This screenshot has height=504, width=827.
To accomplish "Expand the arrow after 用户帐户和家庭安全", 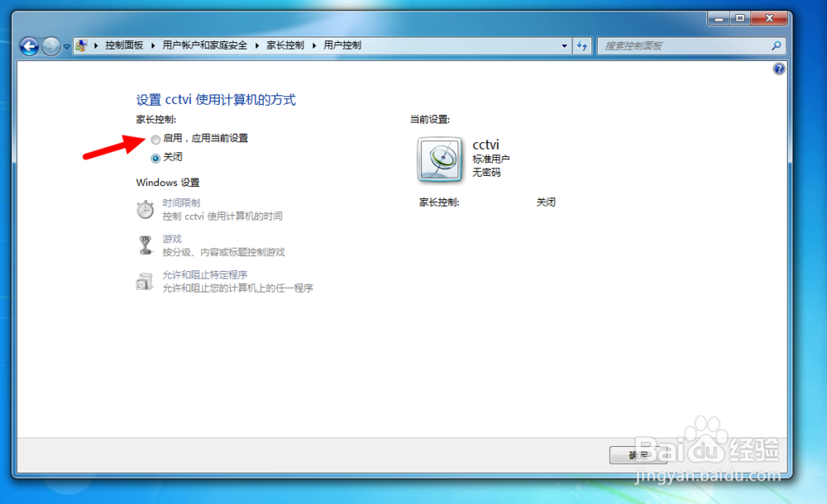I will coord(257,45).
